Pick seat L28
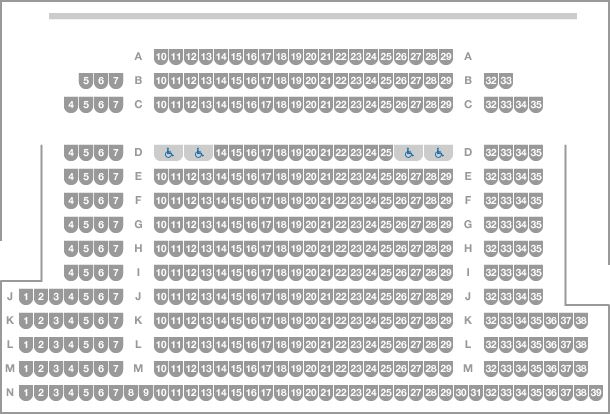610x414 pixels. 431,345
